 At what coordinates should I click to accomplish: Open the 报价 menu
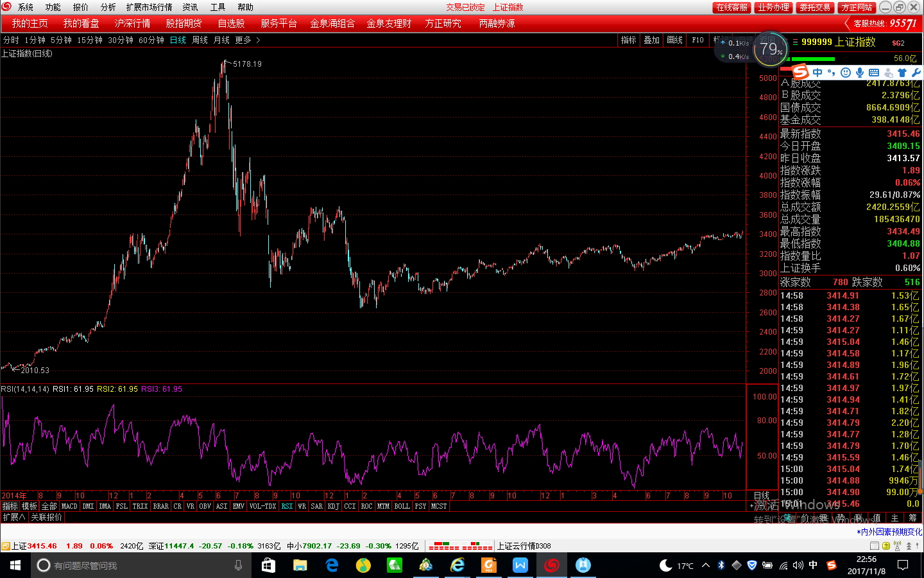[80, 7]
